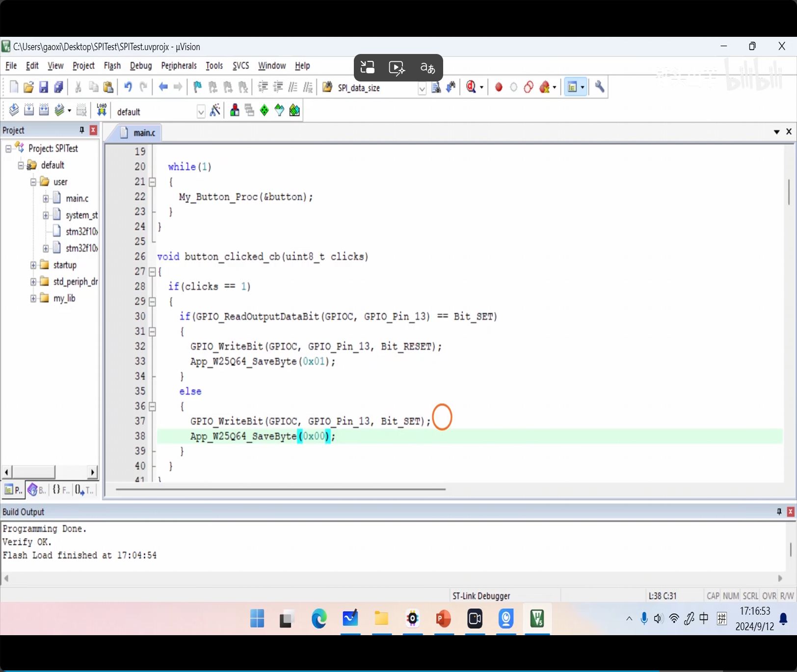Expand the std_periph_dr folder
Image resolution: width=797 pixels, height=672 pixels.
[x=33, y=282]
